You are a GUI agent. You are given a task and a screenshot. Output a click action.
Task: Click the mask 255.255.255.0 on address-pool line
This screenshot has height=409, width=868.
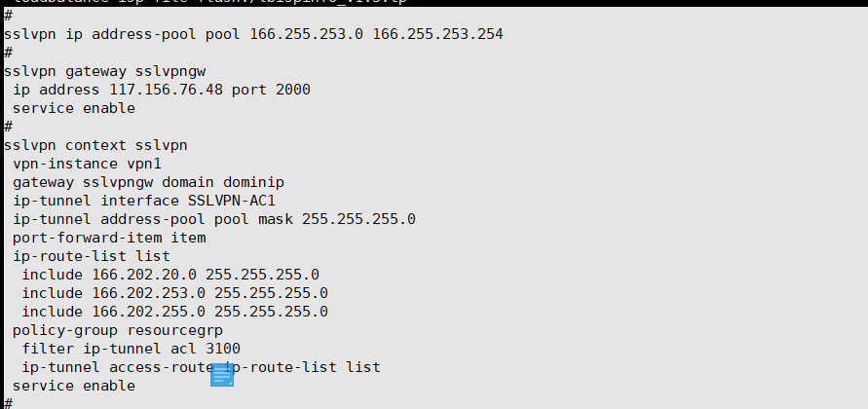[x=359, y=219]
